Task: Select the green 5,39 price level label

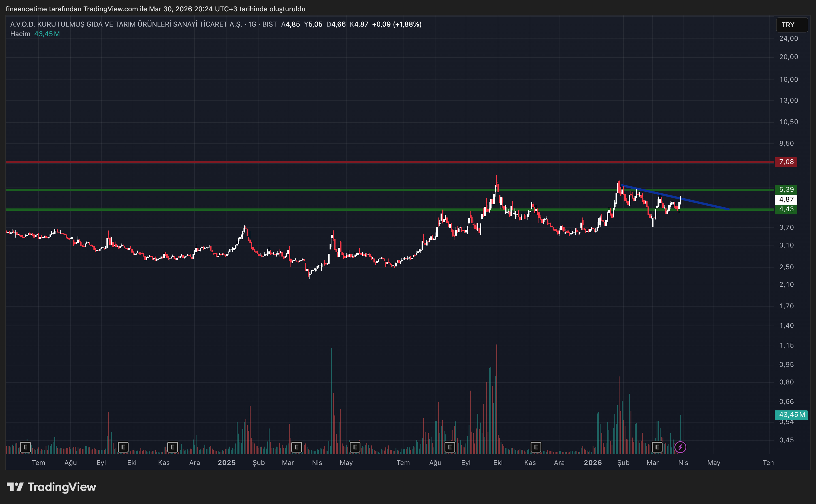Action: click(x=786, y=190)
